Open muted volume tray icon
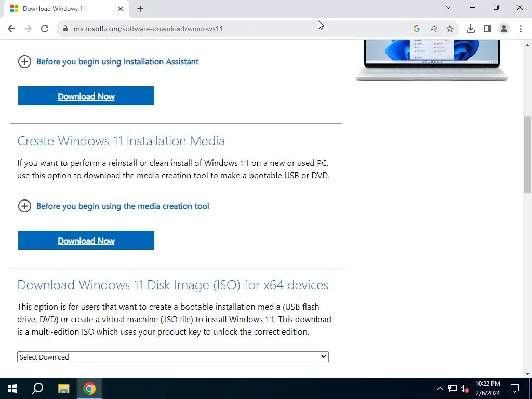532x399 pixels. click(x=465, y=389)
